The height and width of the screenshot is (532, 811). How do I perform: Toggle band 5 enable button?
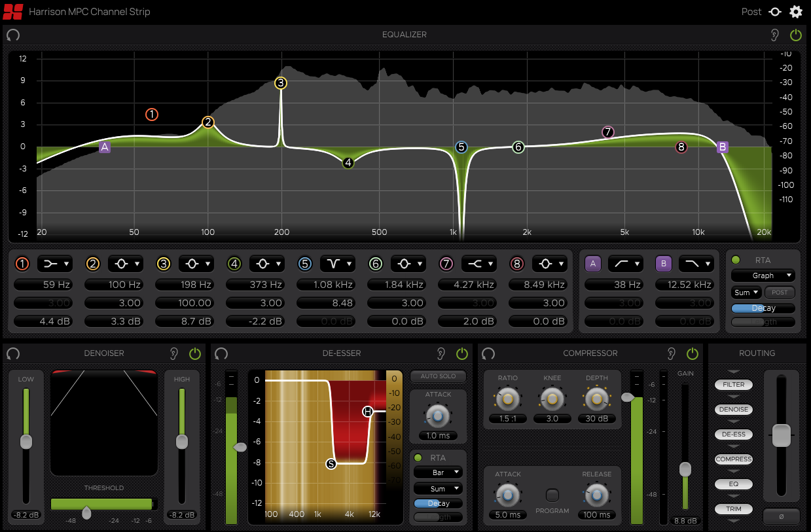pyautogui.click(x=305, y=264)
